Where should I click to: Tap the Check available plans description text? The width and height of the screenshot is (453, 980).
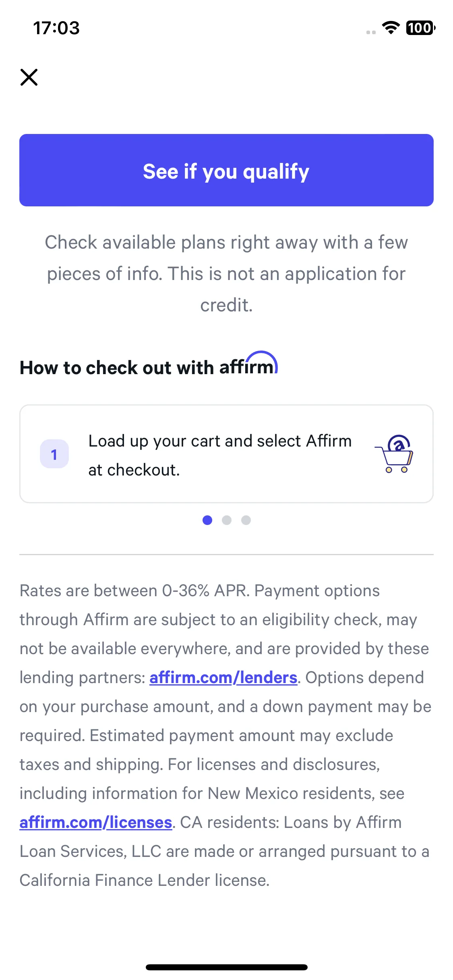click(226, 274)
